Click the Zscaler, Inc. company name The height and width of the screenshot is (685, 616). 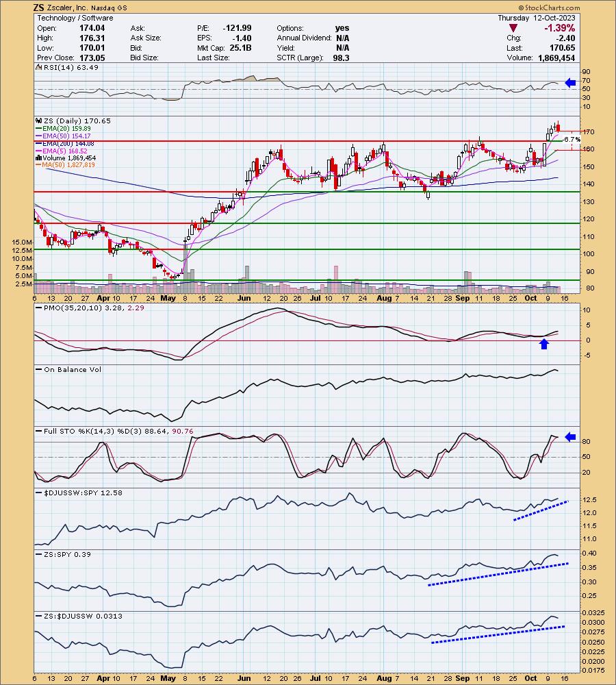click(67, 8)
